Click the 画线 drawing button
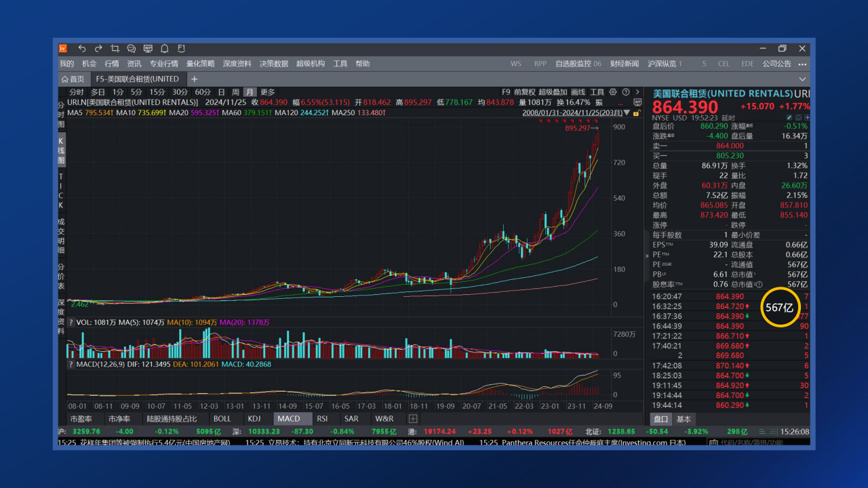The height and width of the screenshot is (488, 868). pos(578,92)
